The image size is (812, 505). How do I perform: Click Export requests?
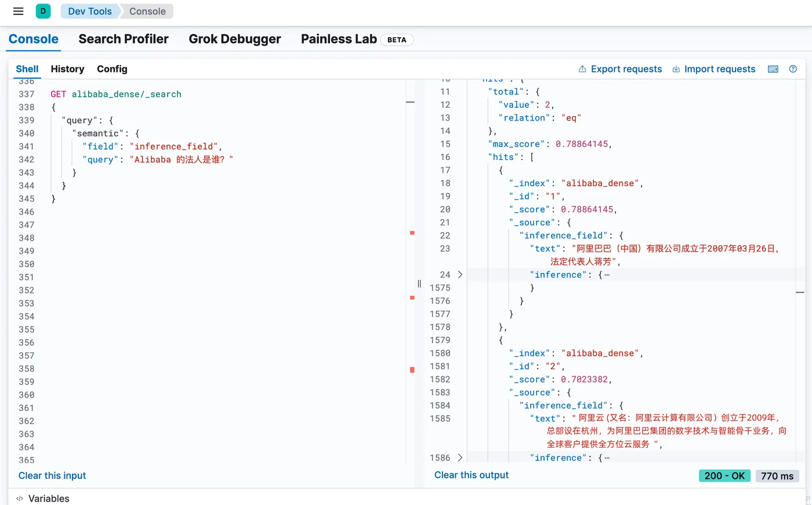626,69
